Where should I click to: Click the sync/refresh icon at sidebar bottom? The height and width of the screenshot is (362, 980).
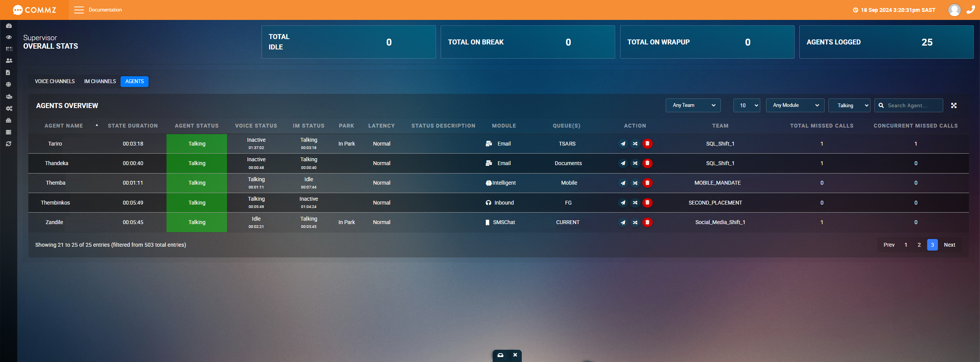point(9,144)
